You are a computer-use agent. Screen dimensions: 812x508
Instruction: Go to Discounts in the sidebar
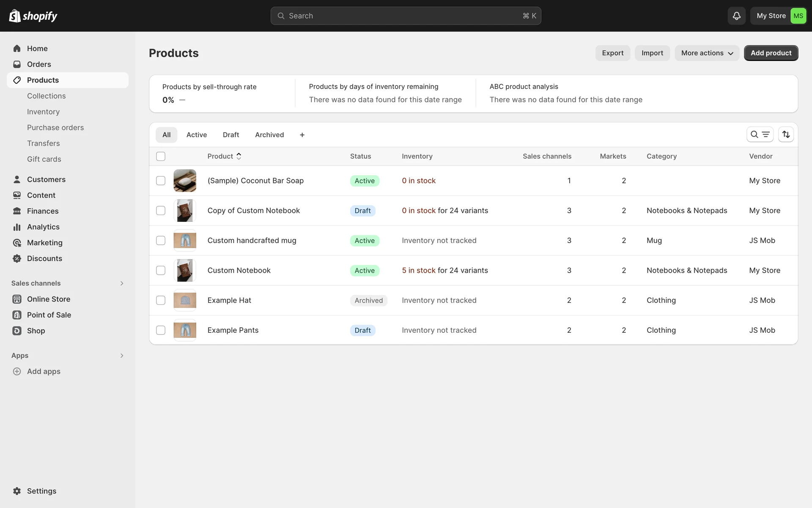click(x=44, y=259)
